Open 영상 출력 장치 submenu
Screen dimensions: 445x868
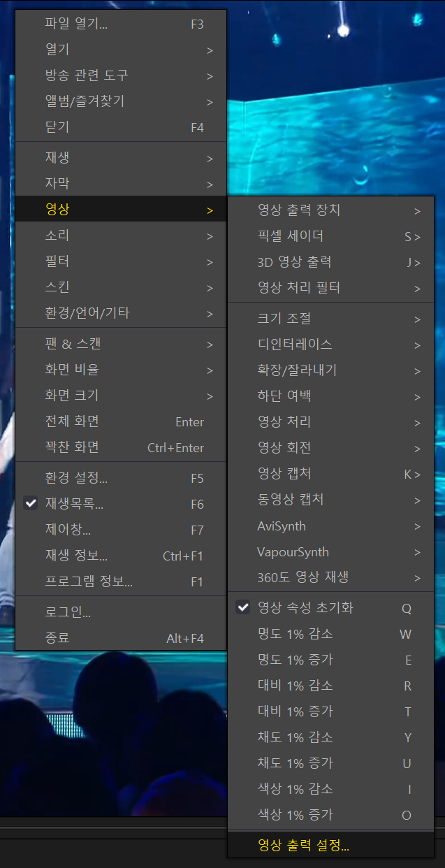[330, 210]
